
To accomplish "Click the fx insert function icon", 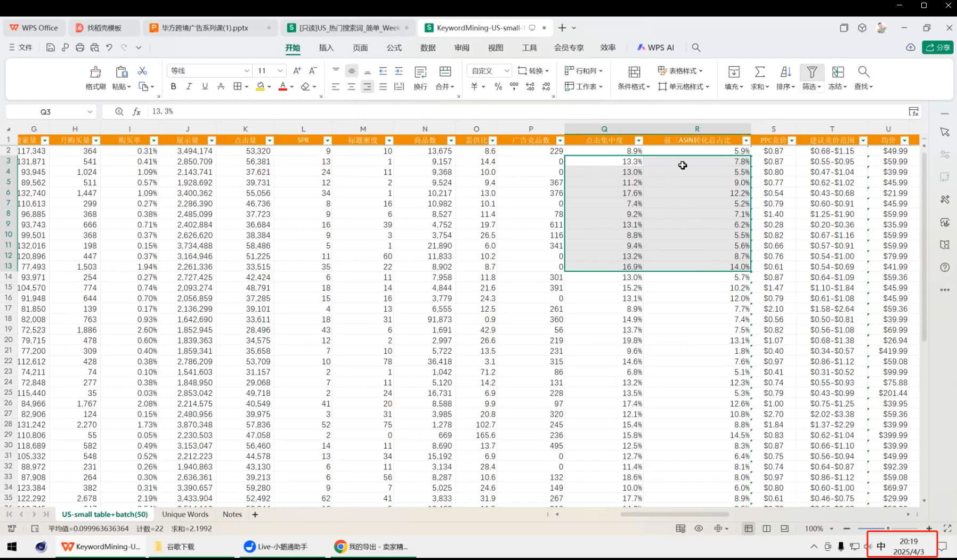I will (137, 111).
